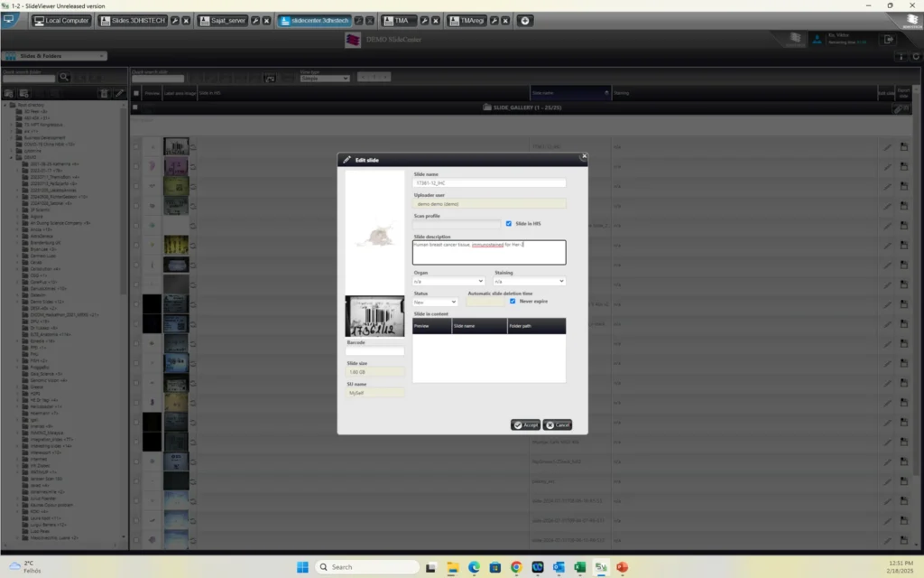Open Windows Start menu
This screenshot has height=578, width=924.
(x=302, y=567)
